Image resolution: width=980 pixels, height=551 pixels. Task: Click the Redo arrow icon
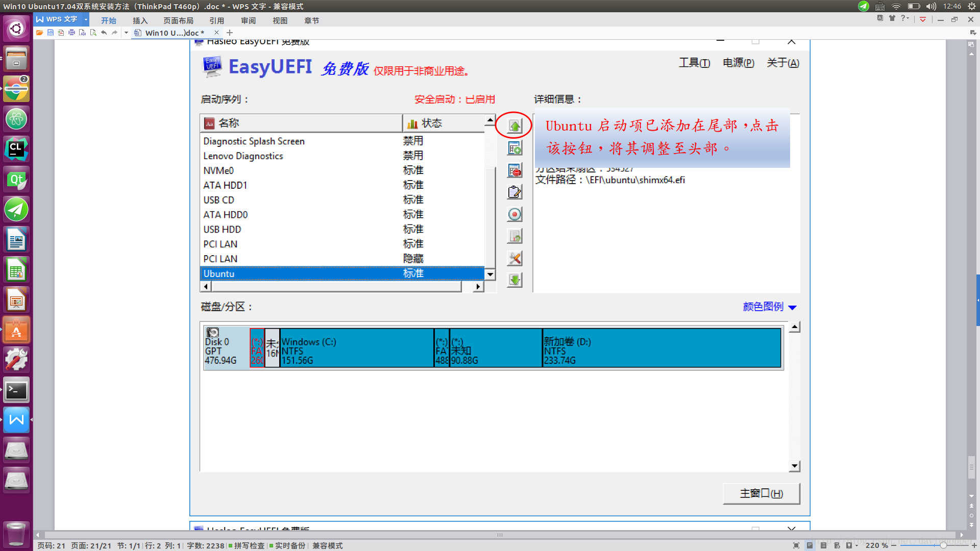114,33
